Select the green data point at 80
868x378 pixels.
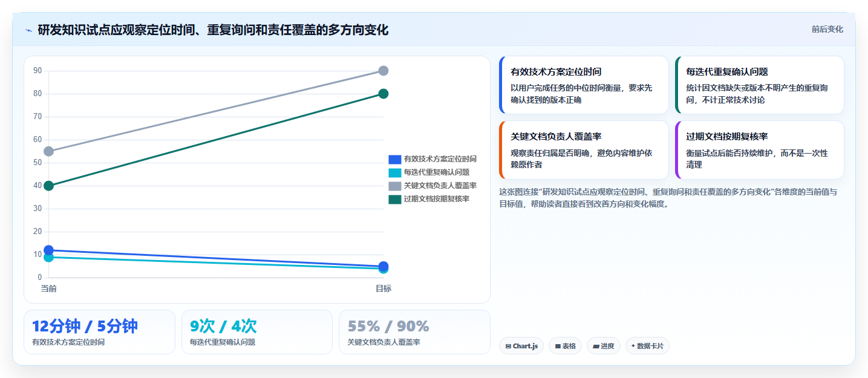click(x=383, y=94)
